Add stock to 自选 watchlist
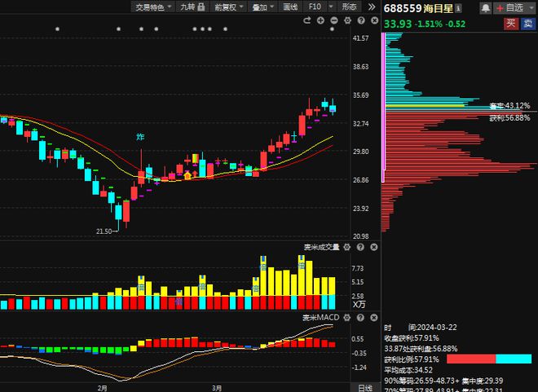This screenshot has width=538, height=392. click(x=509, y=7)
